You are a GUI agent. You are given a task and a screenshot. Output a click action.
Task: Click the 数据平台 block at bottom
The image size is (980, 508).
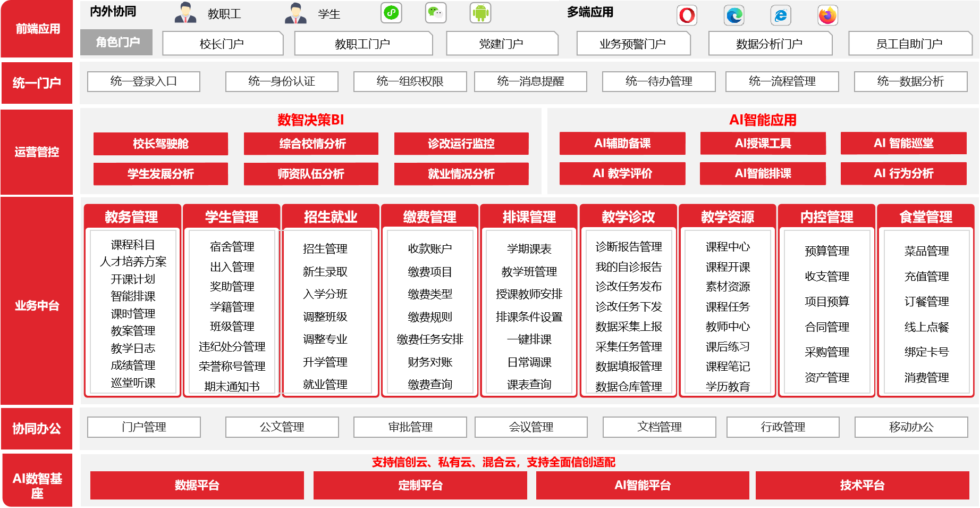click(197, 485)
